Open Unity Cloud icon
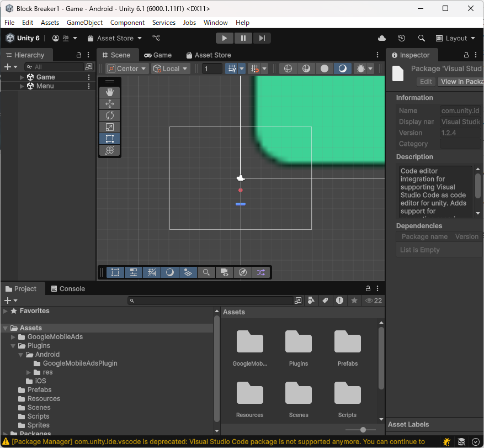484x448 pixels. pos(382,38)
